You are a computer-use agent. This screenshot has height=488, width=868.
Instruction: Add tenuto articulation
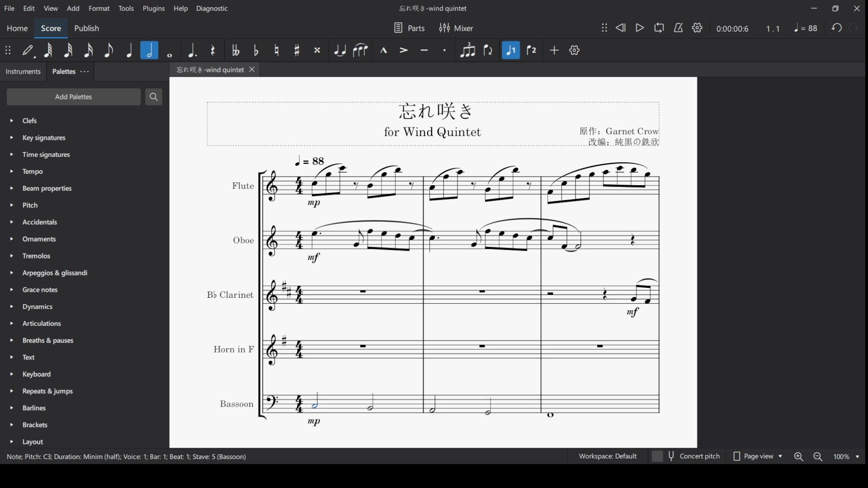click(x=424, y=50)
